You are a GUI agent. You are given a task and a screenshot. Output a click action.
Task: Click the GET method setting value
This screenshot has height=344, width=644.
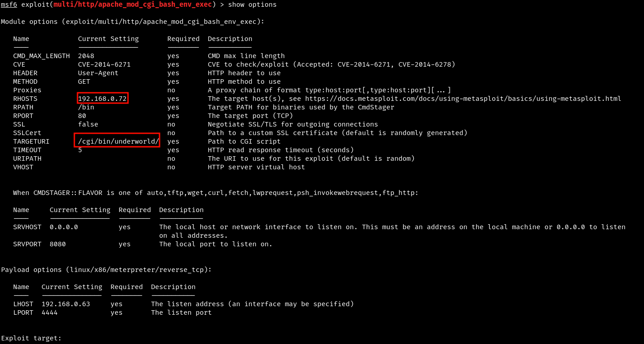click(x=84, y=81)
